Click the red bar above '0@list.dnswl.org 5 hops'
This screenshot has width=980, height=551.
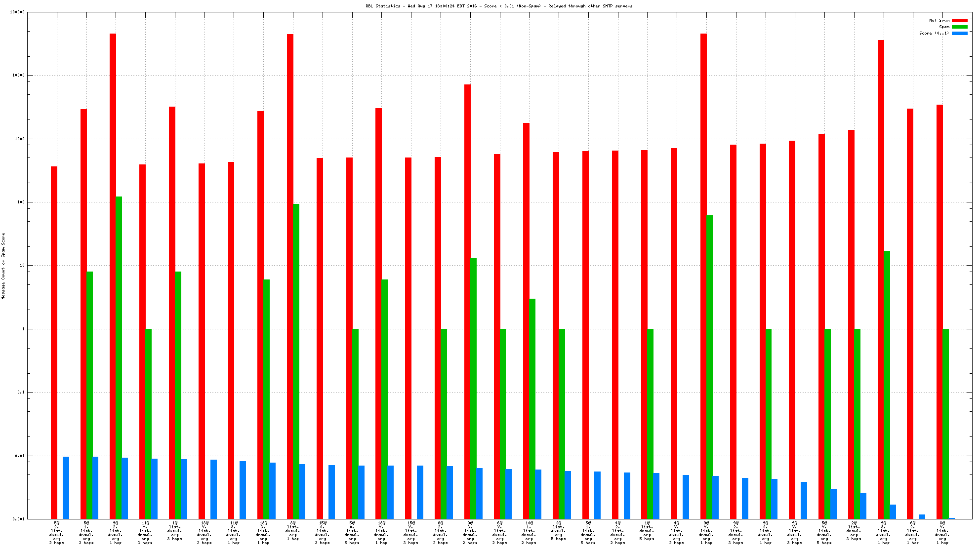pyautogui.click(x=556, y=336)
